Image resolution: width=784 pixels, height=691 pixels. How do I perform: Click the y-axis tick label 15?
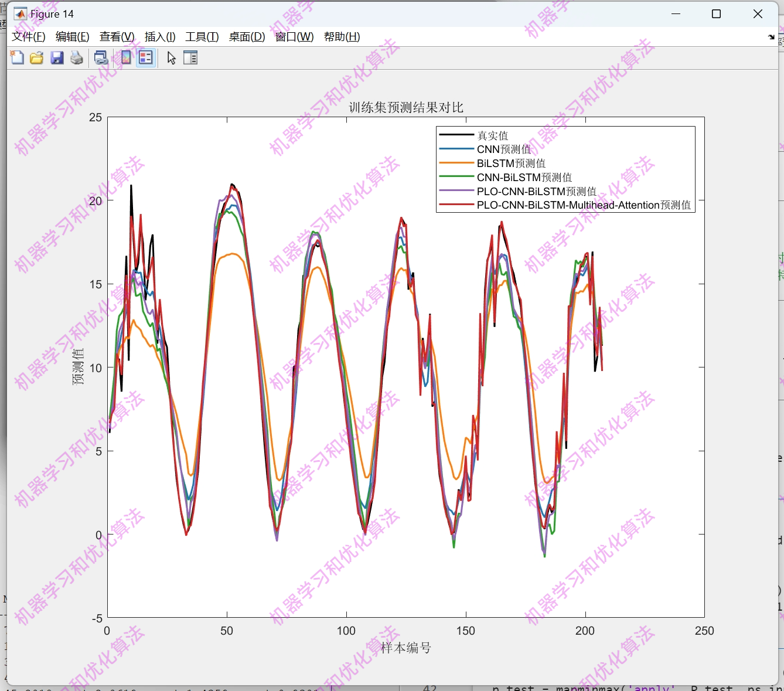pos(96,284)
